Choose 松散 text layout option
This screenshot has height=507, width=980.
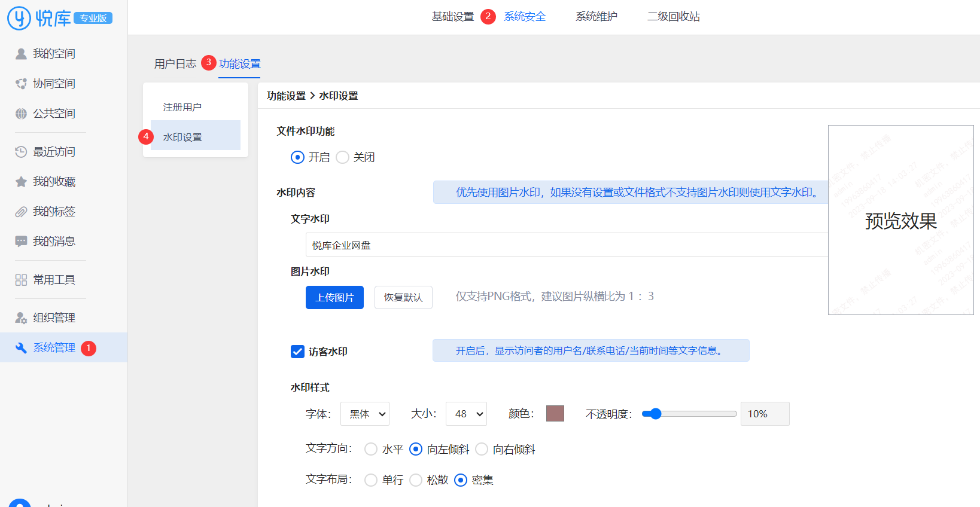[x=416, y=480]
